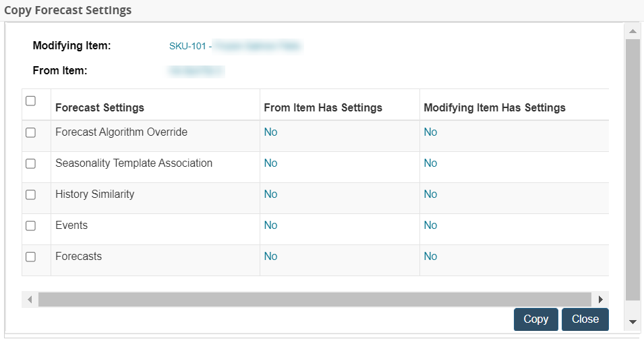Viewport: 644px width, 339px height.
Task: Open the blurred From Item link
Action: coord(196,70)
